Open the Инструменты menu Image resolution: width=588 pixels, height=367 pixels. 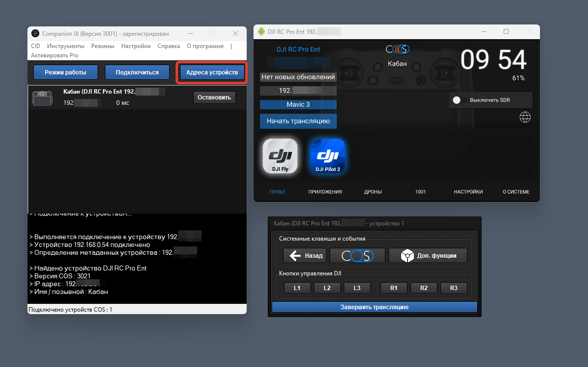[66, 46]
